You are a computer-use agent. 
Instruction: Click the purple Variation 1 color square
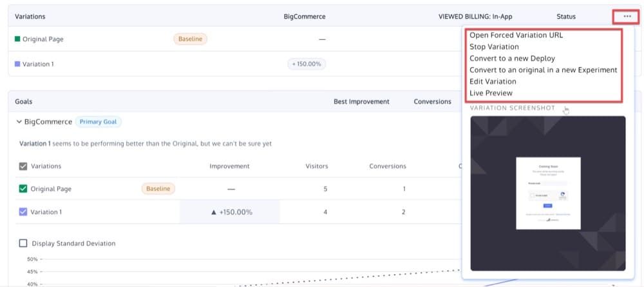(x=17, y=64)
